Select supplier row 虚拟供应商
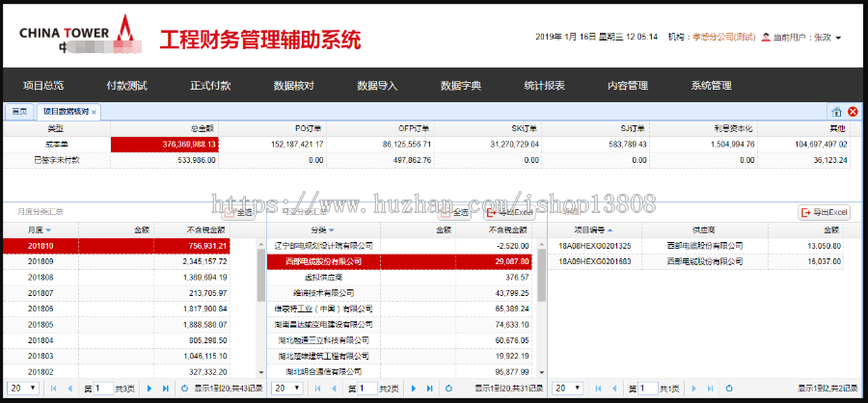868x403 pixels. pyautogui.click(x=399, y=278)
